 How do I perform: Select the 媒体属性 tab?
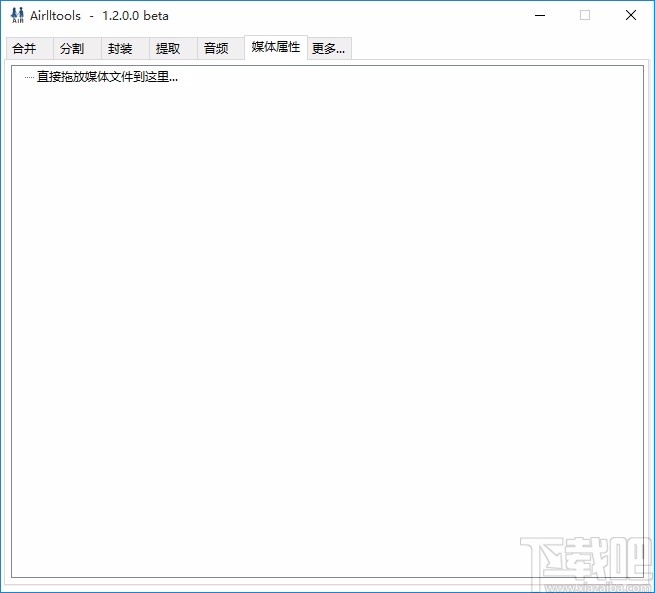(x=276, y=47)
